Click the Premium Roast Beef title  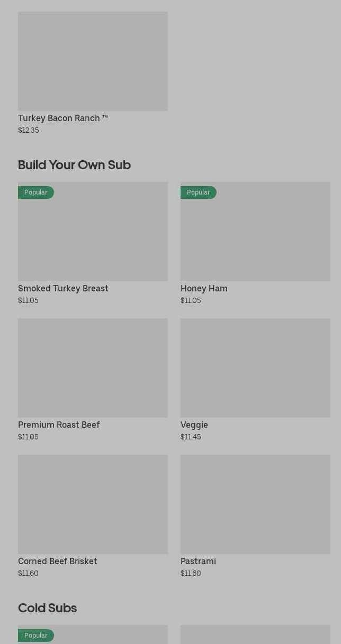59,425
